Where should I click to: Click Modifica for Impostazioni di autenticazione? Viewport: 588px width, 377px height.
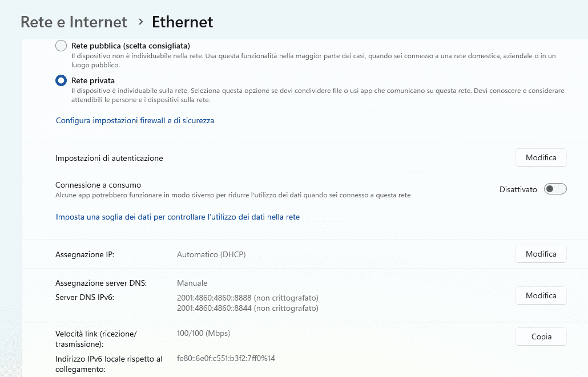[541, 157]
